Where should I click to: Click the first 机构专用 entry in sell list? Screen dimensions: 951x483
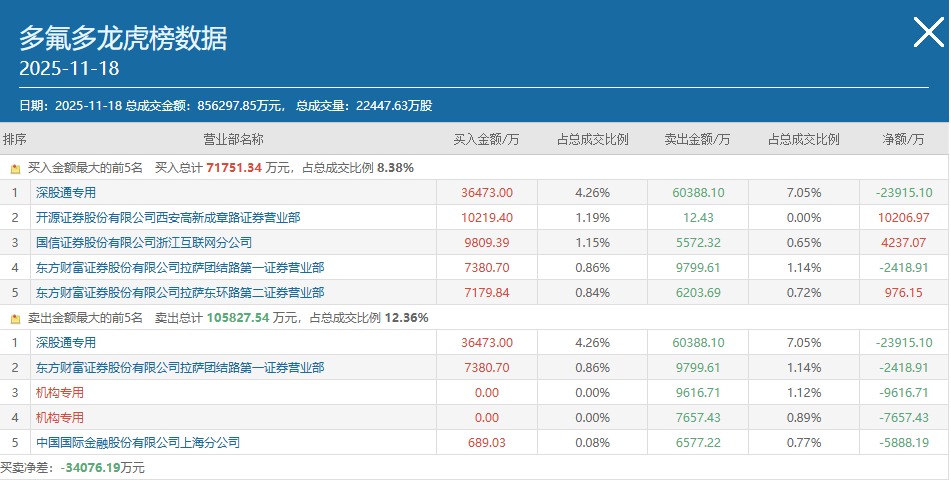[59, 393]
